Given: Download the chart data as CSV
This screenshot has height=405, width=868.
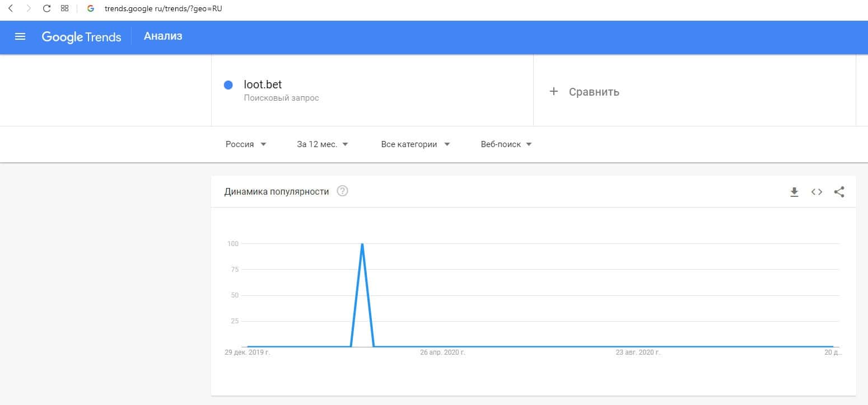Looking at the screenshot, I should [794, 192].
